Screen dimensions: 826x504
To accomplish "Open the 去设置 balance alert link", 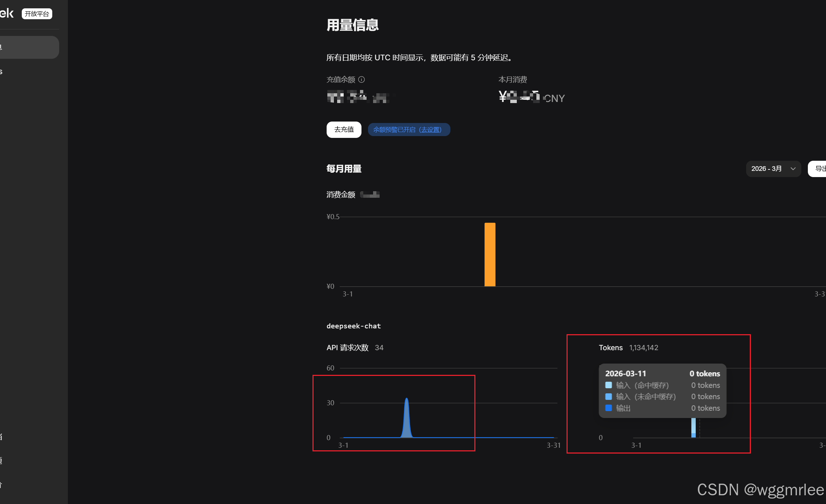I will 430,130.
